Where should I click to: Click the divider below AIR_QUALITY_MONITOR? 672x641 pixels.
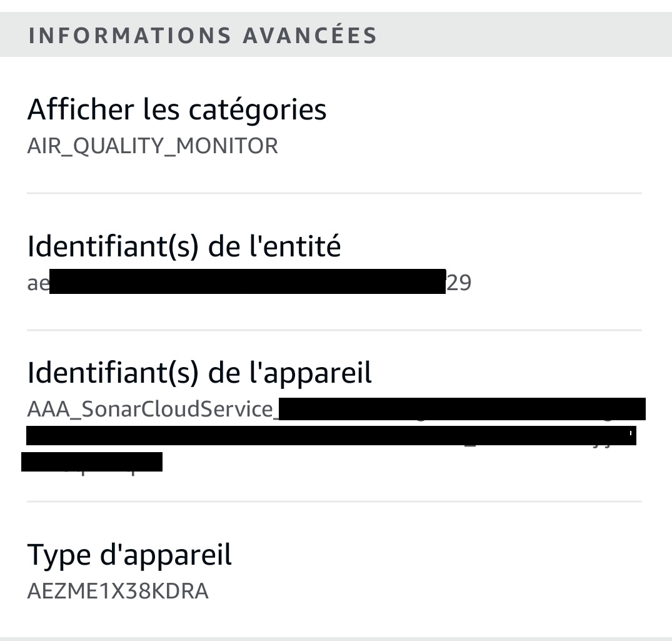tap(334, 193)
